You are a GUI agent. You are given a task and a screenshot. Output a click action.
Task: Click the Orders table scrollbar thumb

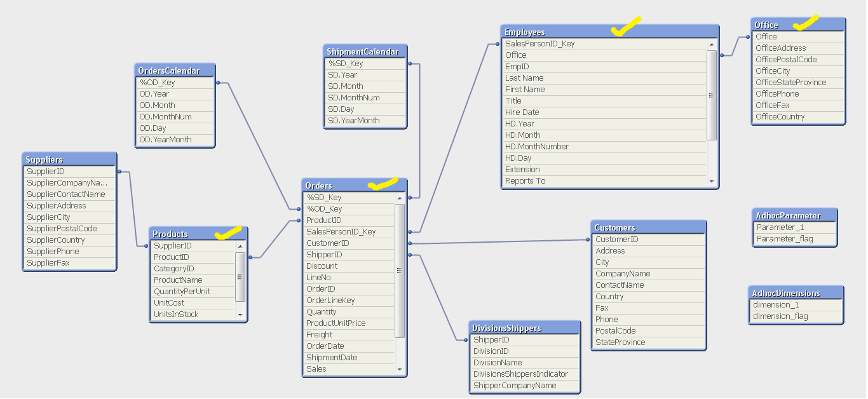[x=400, y=271]
